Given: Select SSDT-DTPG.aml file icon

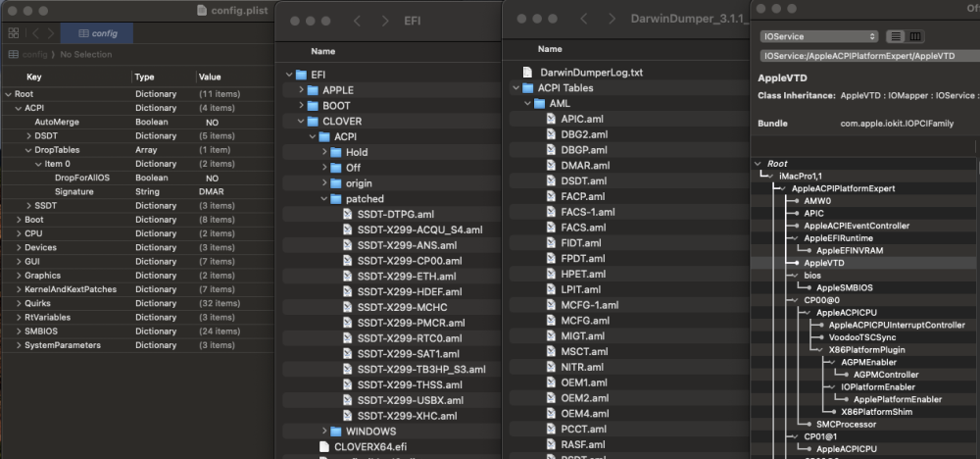Looking at the screenshot, I should tap(348, 215).
